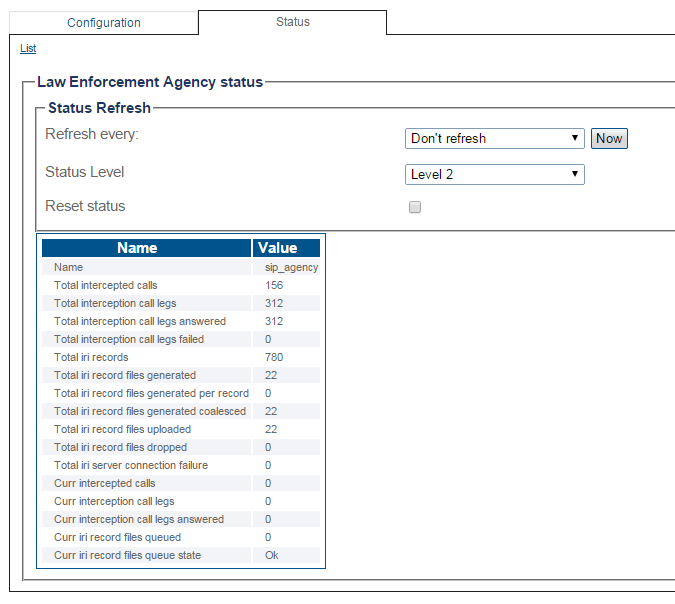Click the Curr intercepted calls row label
The height and width of the screenshot is (604, 675).
(x=104, y=483)
